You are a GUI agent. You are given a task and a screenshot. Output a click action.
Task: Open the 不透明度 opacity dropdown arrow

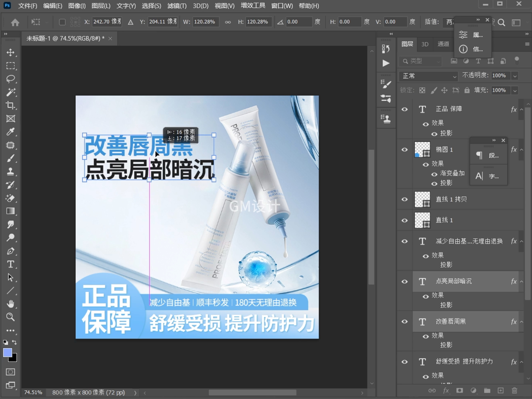click(x=515, y=76)
